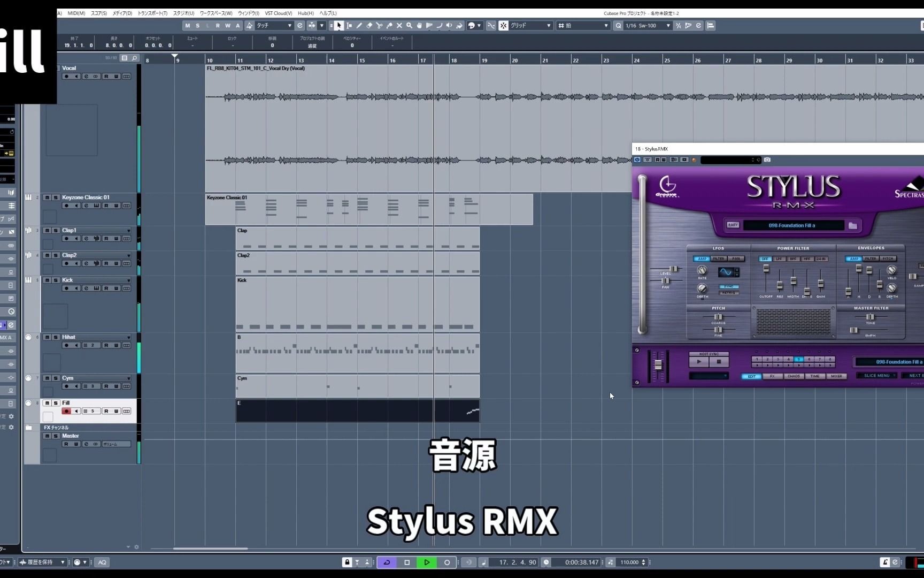The width and height of the screenshot is (924, 578).
Task: Switch Stylus to MIXER page tab
Action: pos(836,376)
